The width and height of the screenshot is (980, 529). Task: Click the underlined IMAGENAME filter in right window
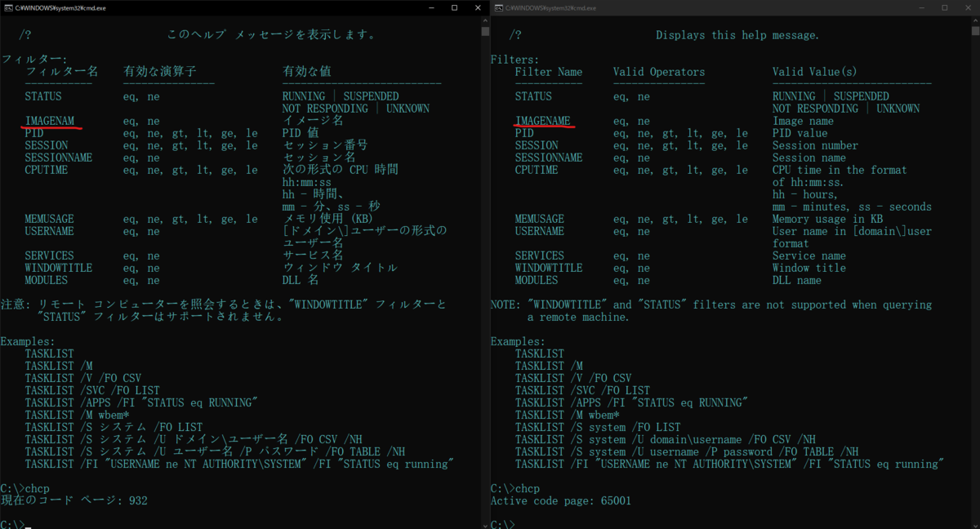[x=542, y=121]
